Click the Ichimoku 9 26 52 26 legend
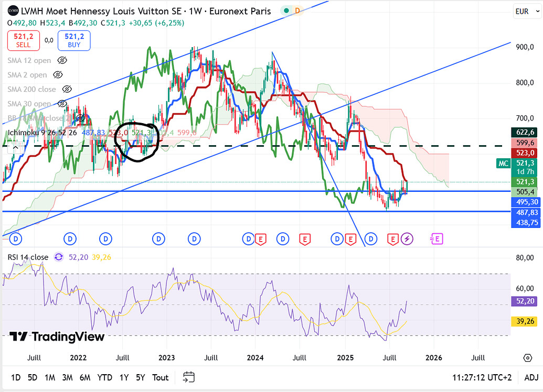 [x=42, y=133]
